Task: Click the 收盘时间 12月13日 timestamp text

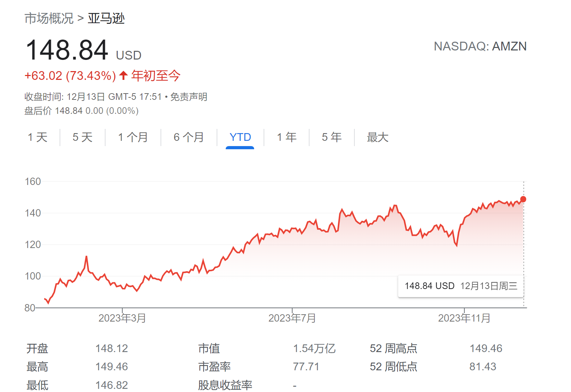Action: (93, 97)
